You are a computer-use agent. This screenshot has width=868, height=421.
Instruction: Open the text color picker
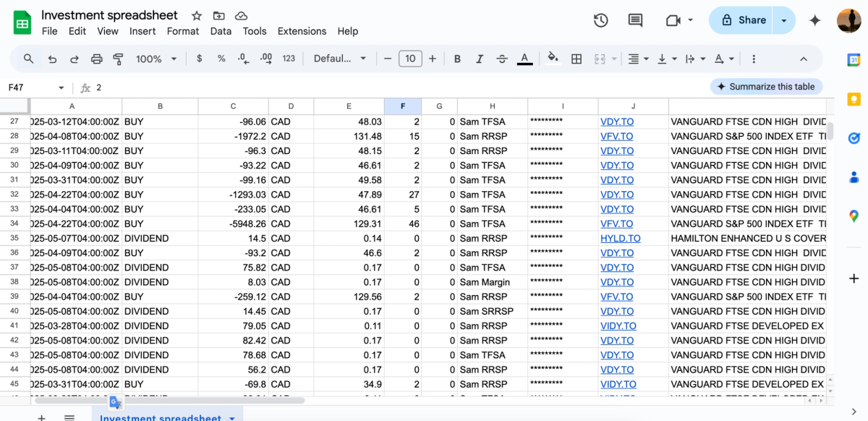[x=525, y=59]
